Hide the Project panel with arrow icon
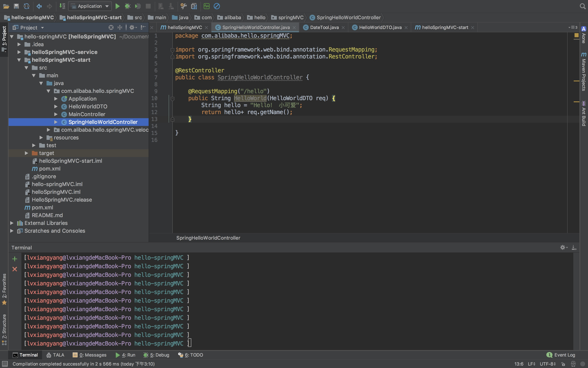Viewport: 588px width, 368px height. click(x=143, y=28)
